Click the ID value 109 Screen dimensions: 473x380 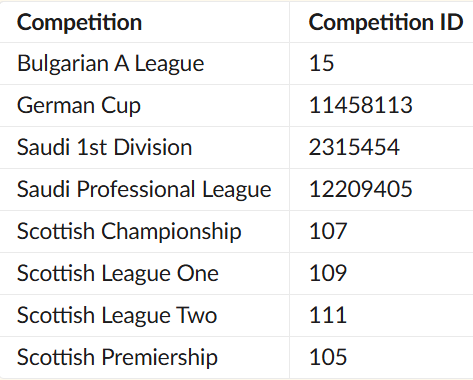[x=328, y=273]
